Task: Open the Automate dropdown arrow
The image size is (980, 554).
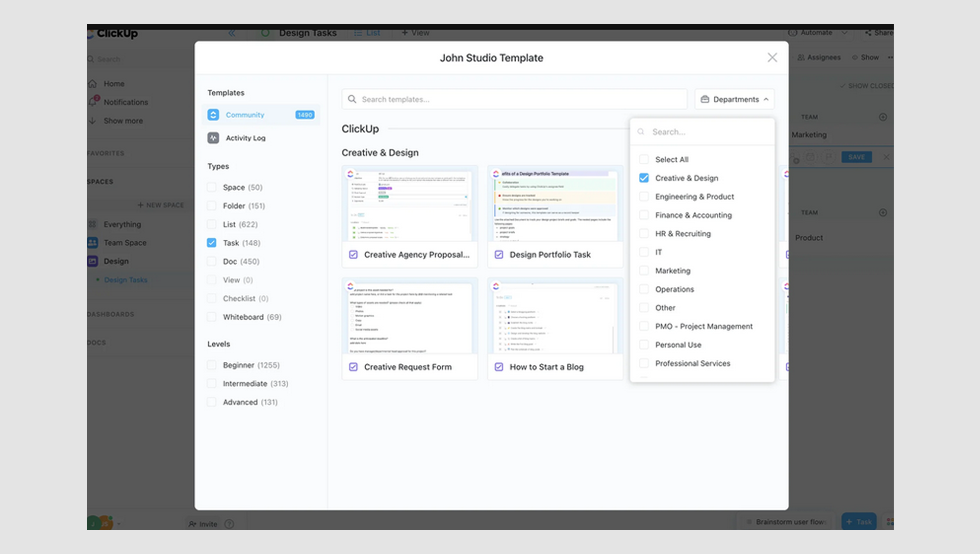Action: click(844, 32)
